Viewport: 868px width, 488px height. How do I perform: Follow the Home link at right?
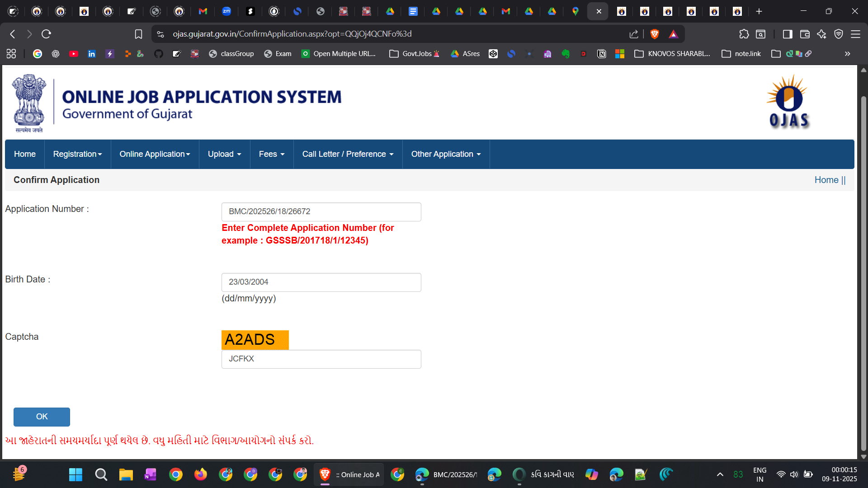click(826, 180)
